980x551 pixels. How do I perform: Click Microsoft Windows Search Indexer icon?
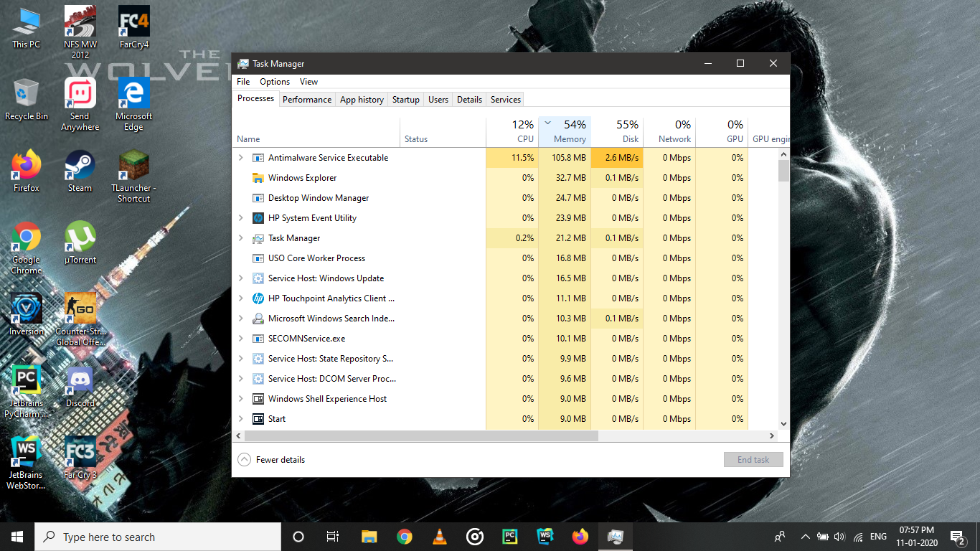click(258, 319)
